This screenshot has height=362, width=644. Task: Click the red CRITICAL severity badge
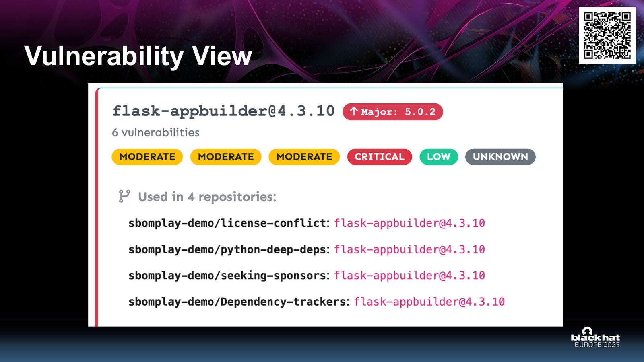pos(380,157)
